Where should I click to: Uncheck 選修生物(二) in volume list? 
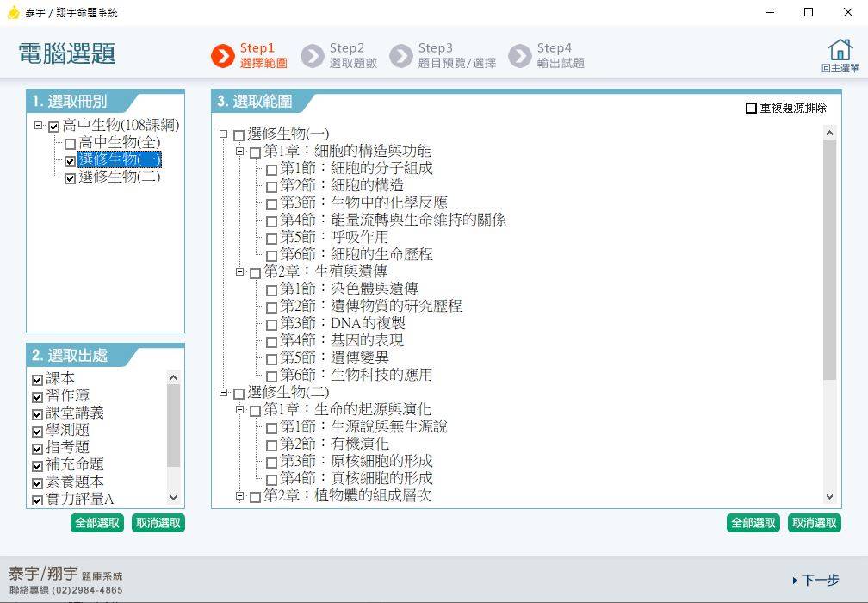click(x=70, y=178)
